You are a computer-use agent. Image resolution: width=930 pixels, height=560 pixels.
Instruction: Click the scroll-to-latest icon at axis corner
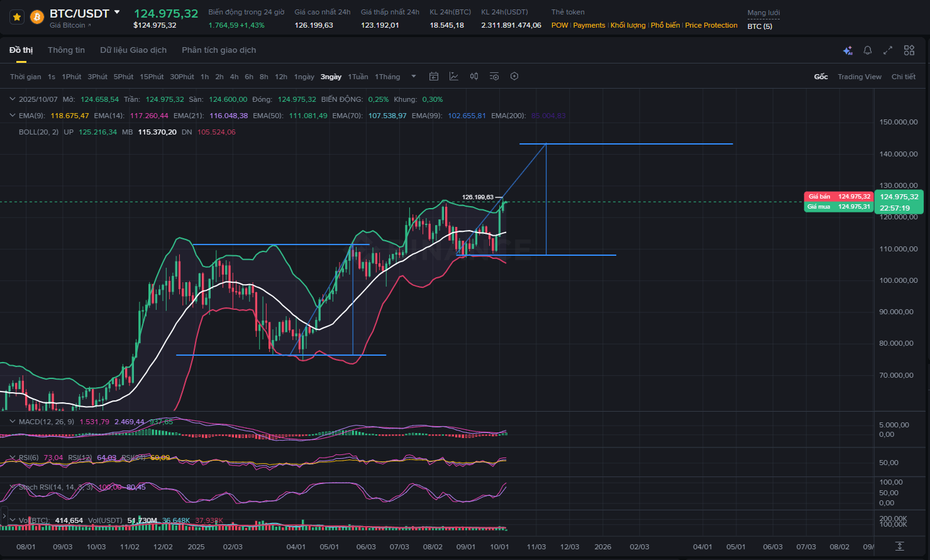900,546
